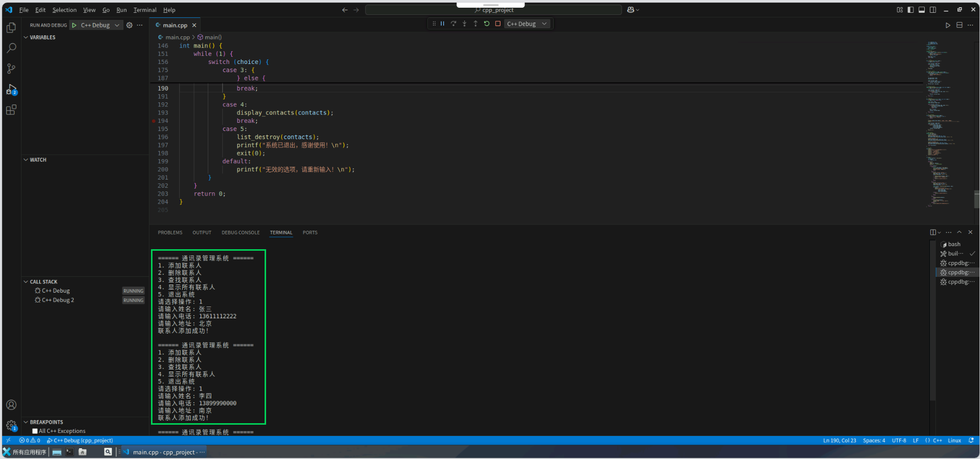
Task: Open the Search view in activity bar
Action: tap(11, 48)
